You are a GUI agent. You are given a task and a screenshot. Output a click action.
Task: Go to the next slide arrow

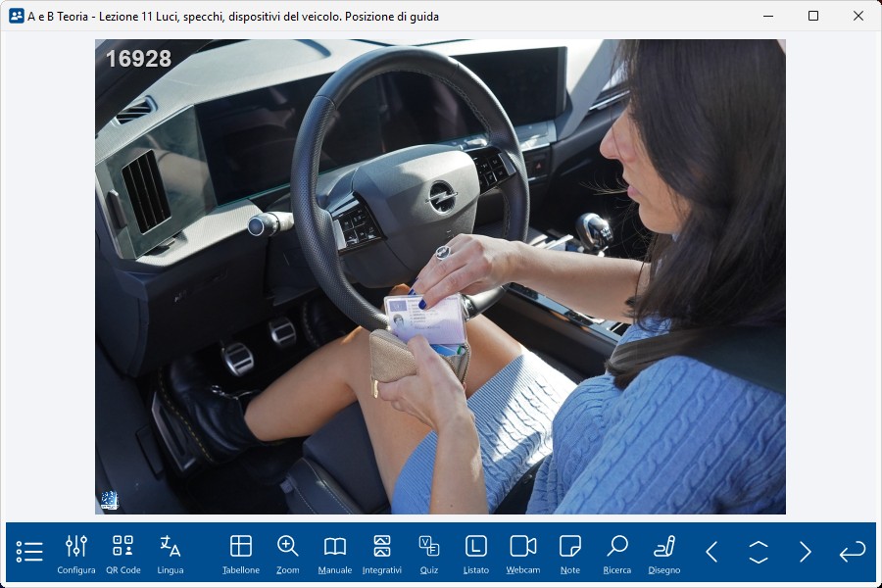[x=806, y=552]
